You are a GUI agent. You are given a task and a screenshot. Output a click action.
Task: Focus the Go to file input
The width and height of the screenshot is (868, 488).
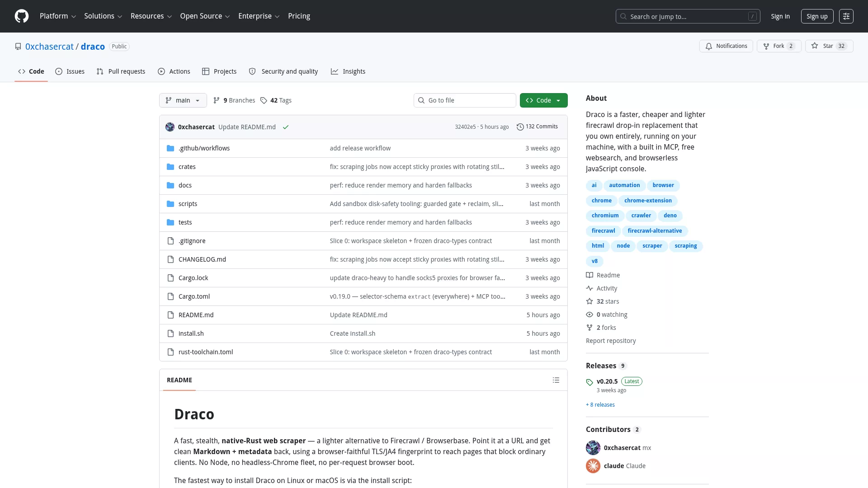(x=465, y=100)
